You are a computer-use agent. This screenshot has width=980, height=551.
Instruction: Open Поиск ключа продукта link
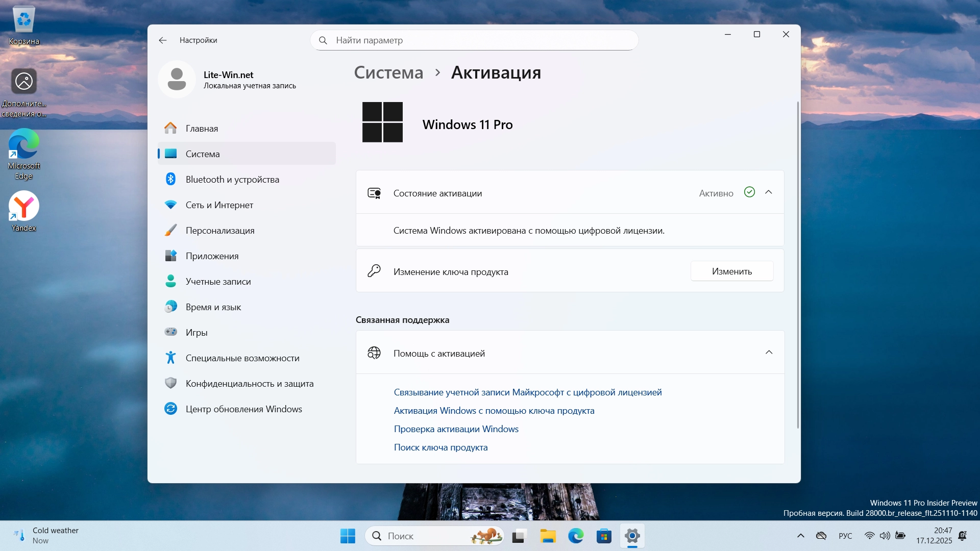pos(440,447)
